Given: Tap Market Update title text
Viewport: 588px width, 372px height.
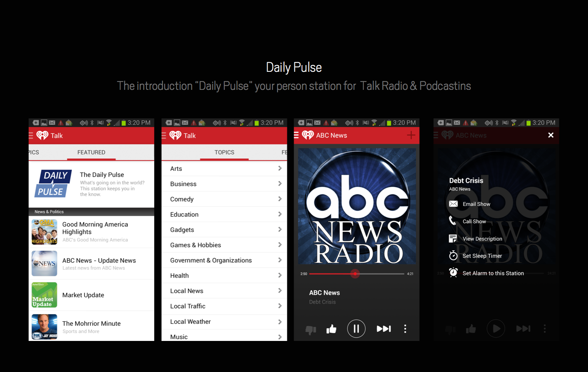Looking at the screenshot, I should tap(83, 295).
